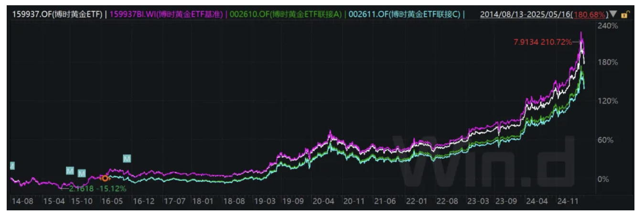This screenshot has width=644, height=218.
Task: Click the 15-04 x-axis date label
Action: point(54,201)
